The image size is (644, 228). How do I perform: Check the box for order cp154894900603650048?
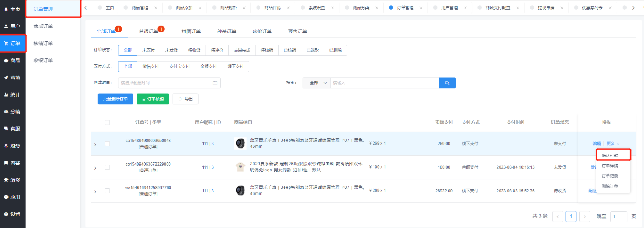click(x=107, y=144)
